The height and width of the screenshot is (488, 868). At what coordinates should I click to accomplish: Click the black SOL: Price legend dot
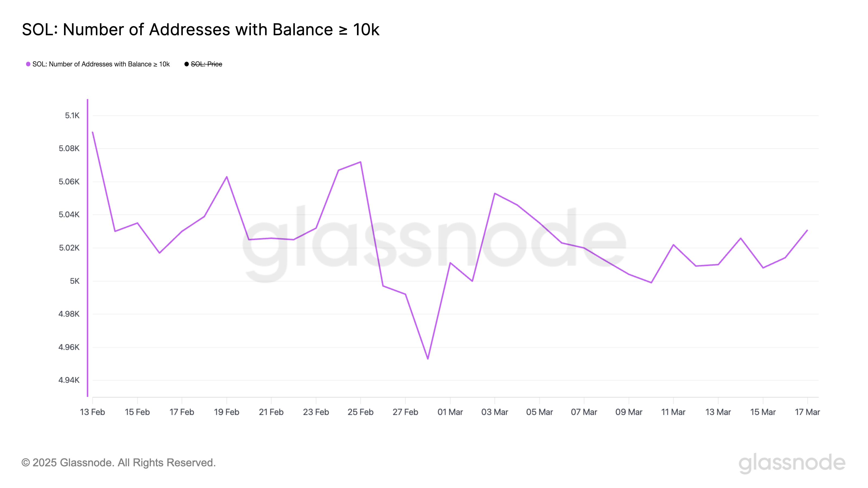click(186, 64)
